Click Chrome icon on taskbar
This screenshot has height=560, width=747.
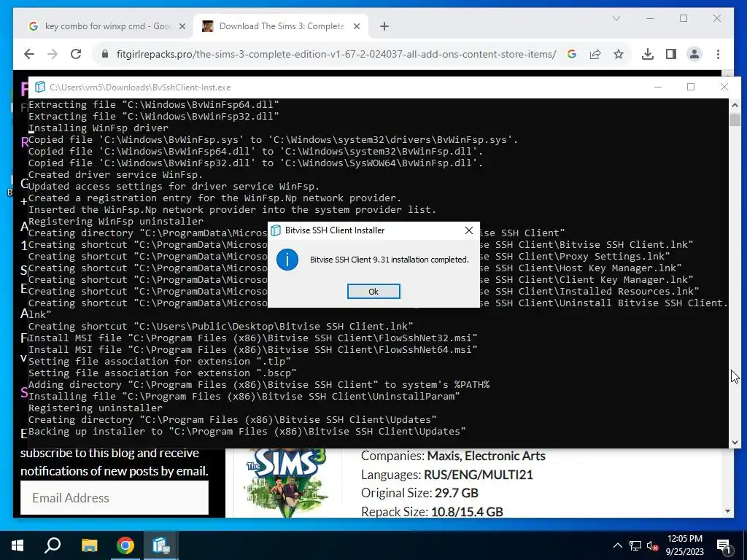coord(125,545)
